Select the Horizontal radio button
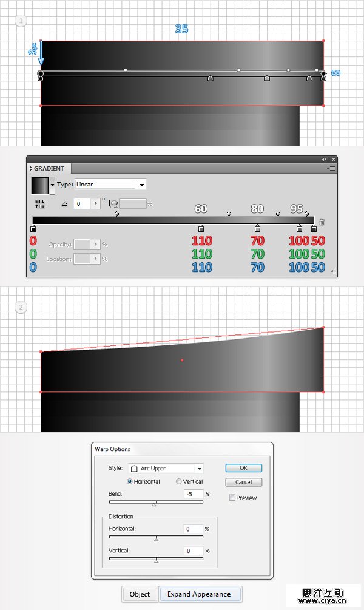The image size is (364, 610). point(130,481)
